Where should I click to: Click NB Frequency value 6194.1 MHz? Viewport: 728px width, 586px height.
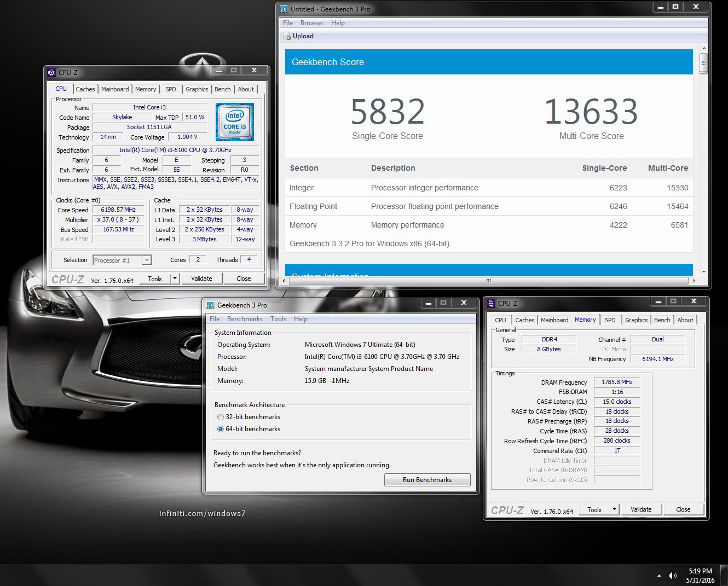pyautogui.click(x=658, y=359)
